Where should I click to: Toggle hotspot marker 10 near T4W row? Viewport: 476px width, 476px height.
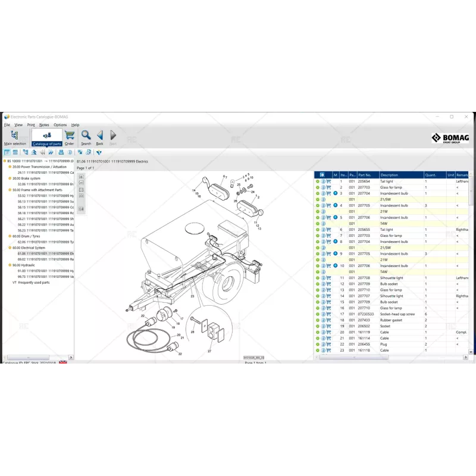[x=336, y=265]
